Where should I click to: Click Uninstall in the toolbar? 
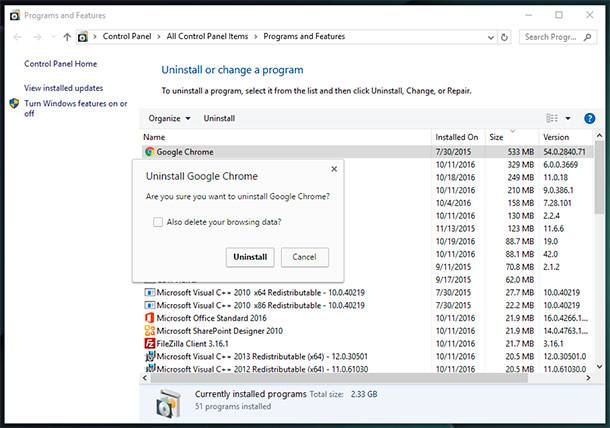coord(219,118)
